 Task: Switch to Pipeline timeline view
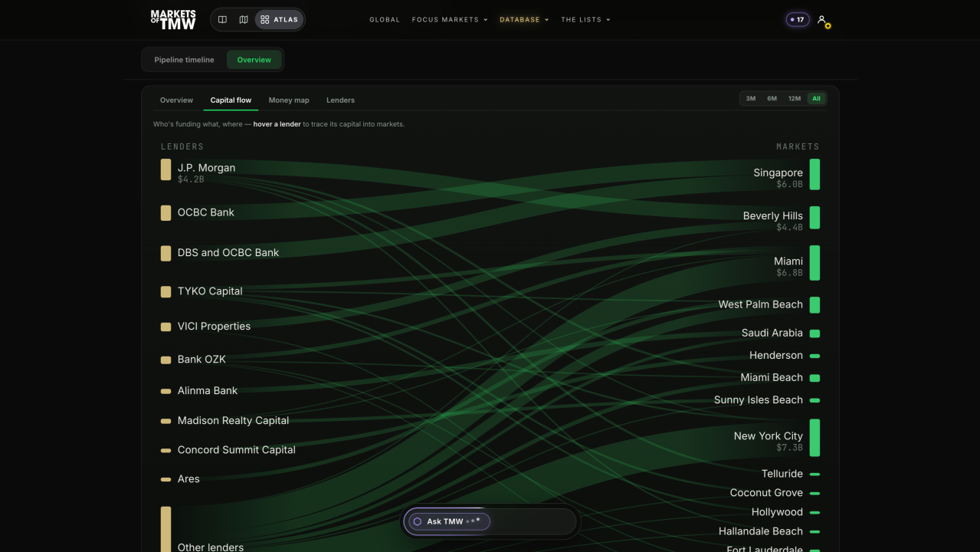(x=184, y=60)
